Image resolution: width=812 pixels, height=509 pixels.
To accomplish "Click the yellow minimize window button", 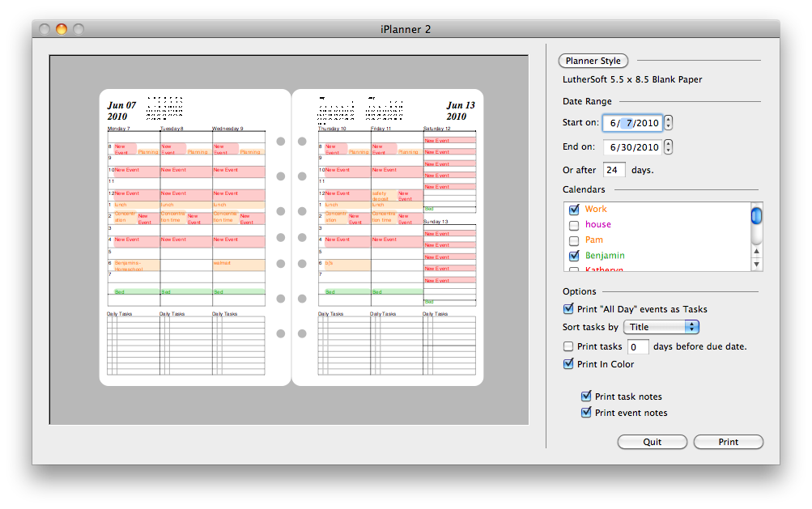I will click(62, 29).
